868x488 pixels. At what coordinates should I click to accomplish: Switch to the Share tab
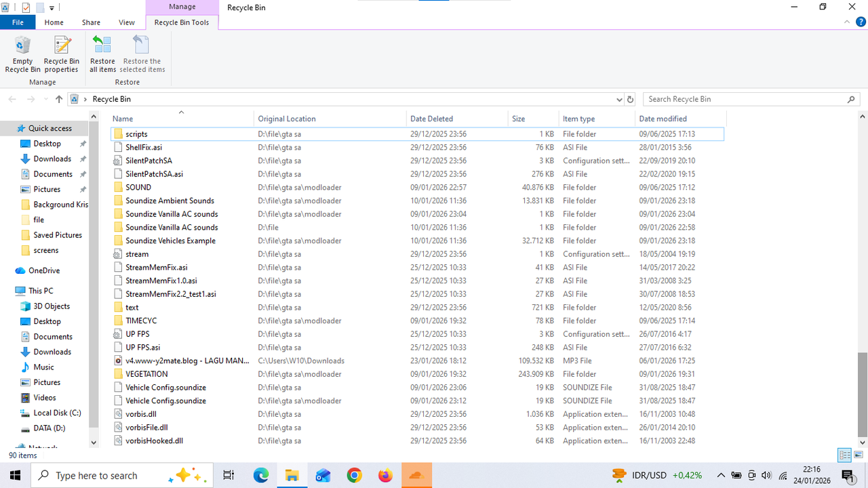pos(91,22)
